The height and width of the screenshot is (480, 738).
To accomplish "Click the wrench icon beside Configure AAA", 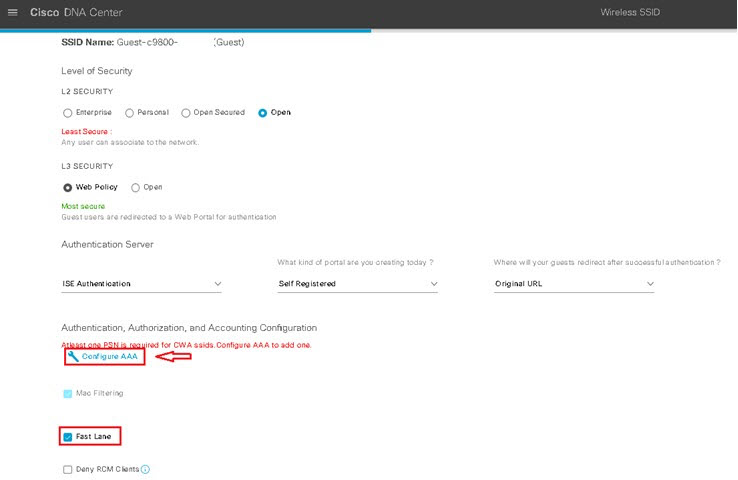I will click(73, 357).
